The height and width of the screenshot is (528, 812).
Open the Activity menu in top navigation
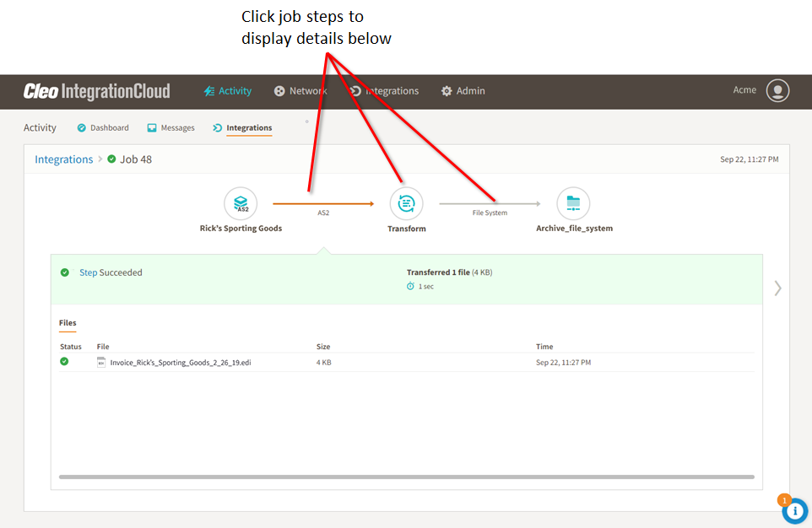227,91
